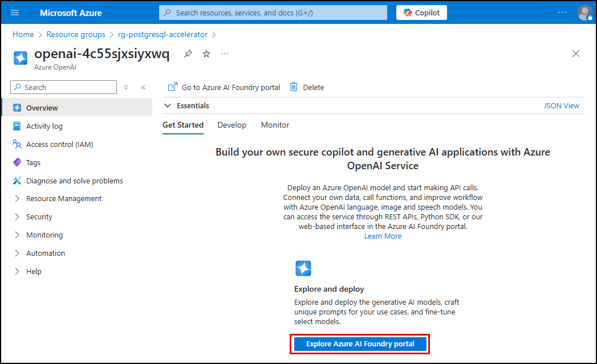
Task: Click the Microsoft Azure logo text
Action: pos(71,13)
